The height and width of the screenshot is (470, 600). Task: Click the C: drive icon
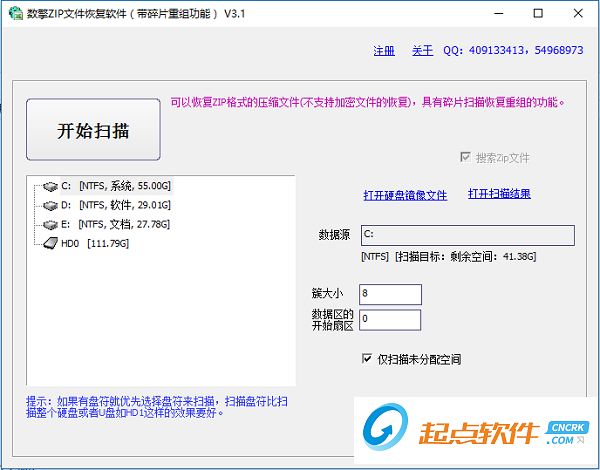pyautogui.click(x=50, y=186)
